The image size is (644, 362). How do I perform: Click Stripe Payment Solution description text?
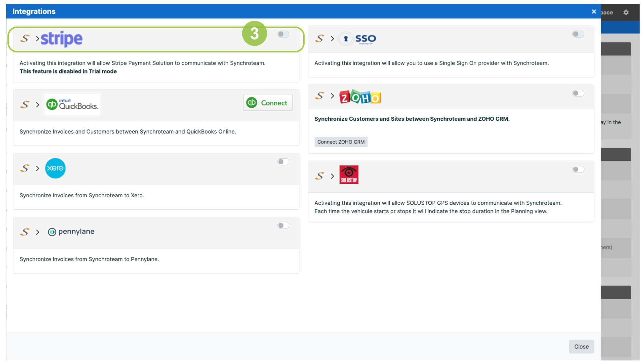(x=142, y=63)
